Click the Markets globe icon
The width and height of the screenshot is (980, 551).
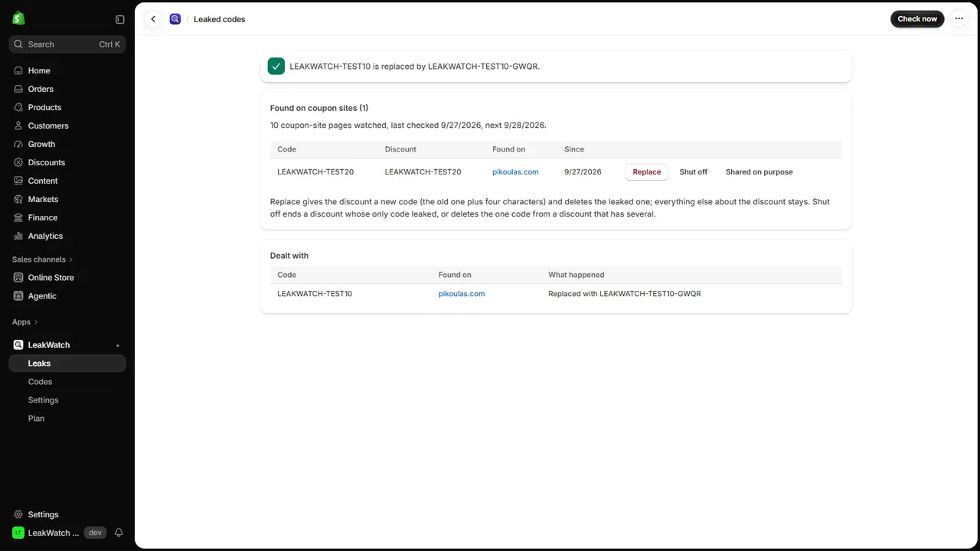coord(18,199)
